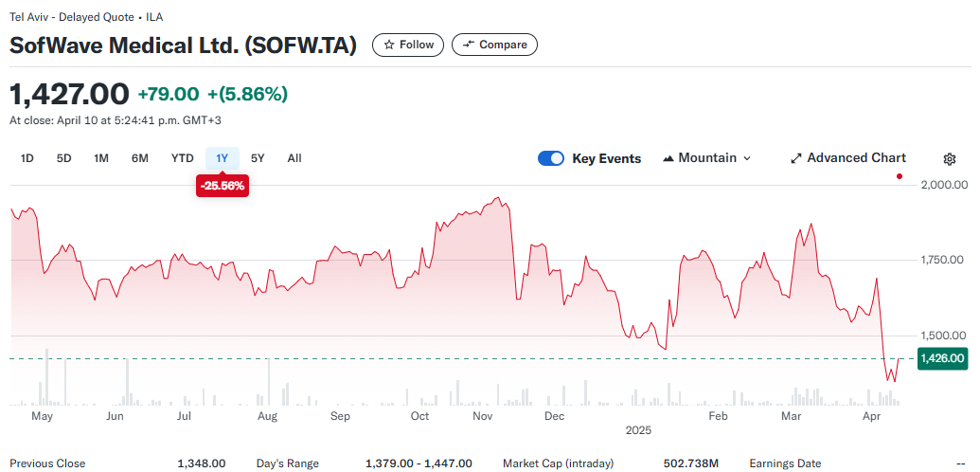Click the Market Cap (intraday) label
This screenshot has width=980, height=472.
(558, 463)
